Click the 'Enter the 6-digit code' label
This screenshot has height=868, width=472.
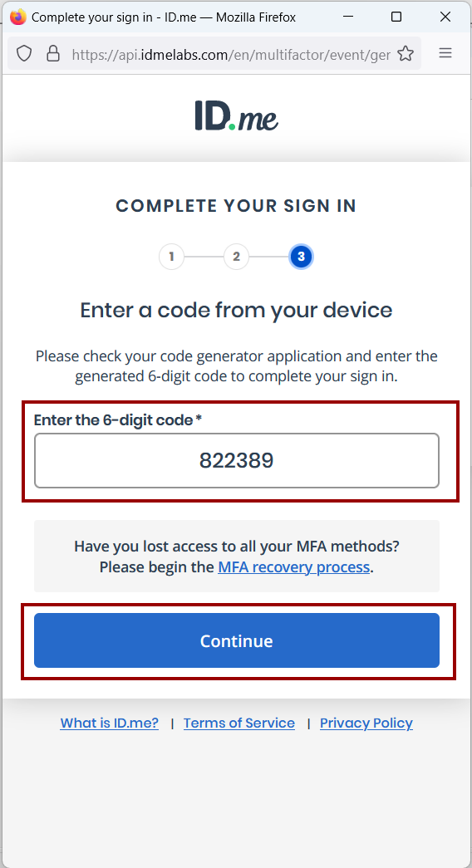(117, 420)
